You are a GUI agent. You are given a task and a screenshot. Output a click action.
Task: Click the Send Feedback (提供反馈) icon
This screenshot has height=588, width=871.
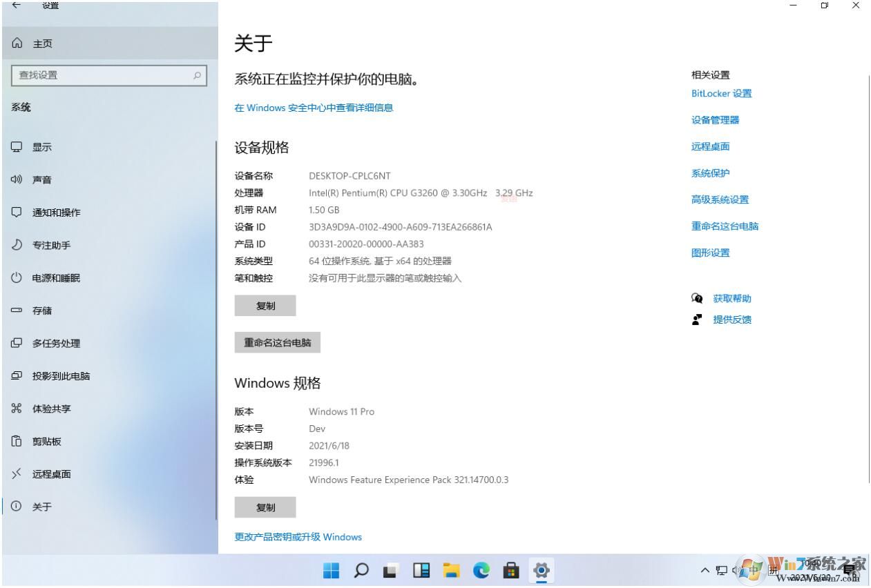(697, 320)
